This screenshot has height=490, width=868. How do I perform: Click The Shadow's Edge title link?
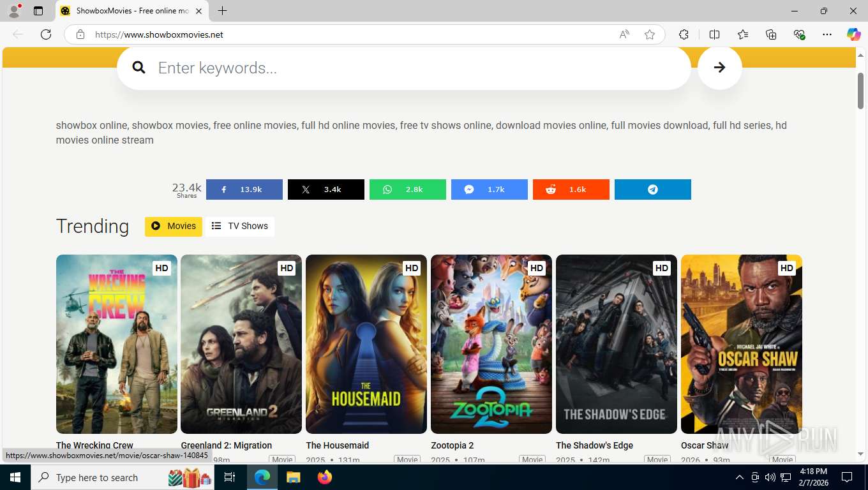[595, 445]
